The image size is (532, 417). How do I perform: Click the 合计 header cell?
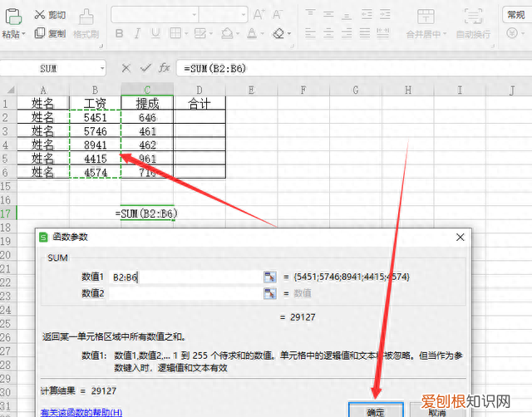(x=199, y=103)
